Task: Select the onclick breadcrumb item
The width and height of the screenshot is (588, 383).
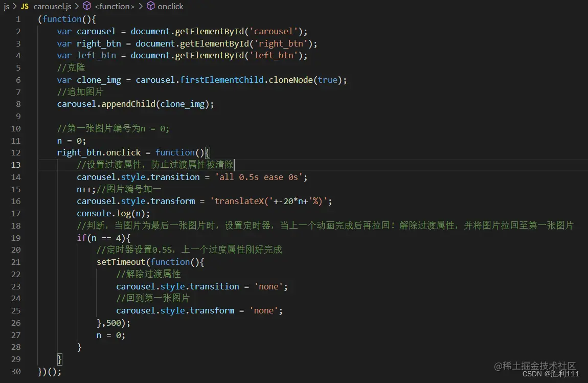Action: coord(170,6)
